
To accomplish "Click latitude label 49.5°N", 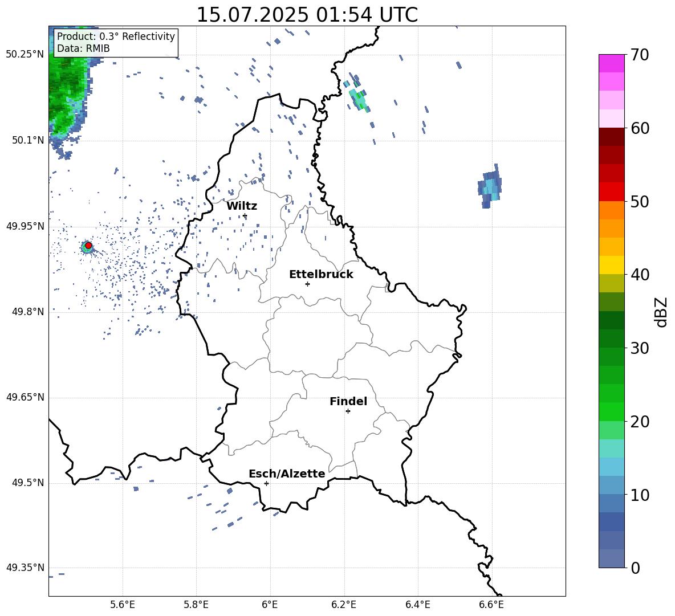I will click(x=28, y=483).
